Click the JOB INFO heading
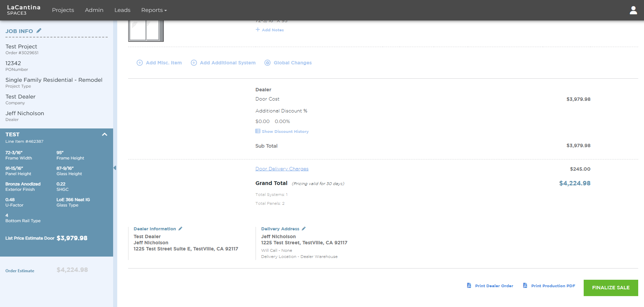This screenshot has width=644, height=307. (19, 31)
